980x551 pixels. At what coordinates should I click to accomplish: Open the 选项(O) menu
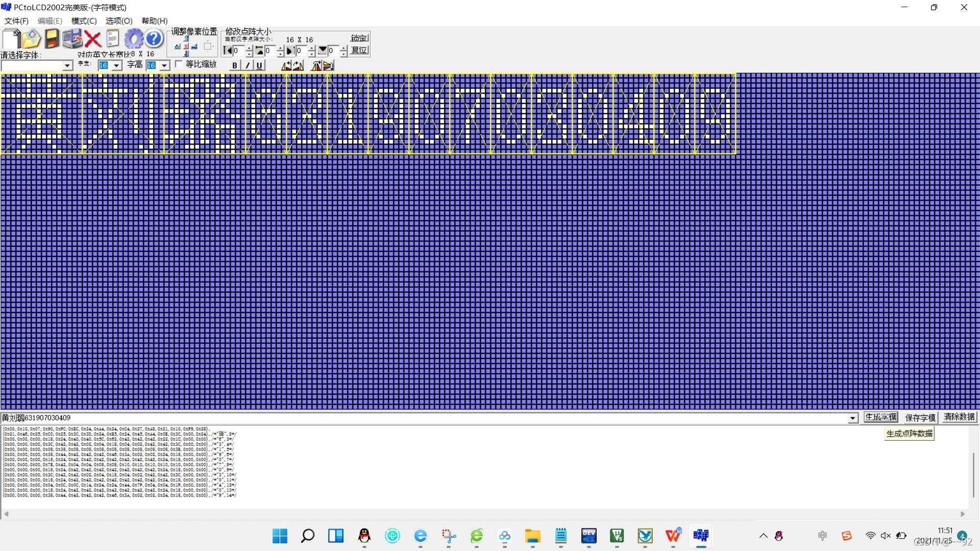point(119,21)
